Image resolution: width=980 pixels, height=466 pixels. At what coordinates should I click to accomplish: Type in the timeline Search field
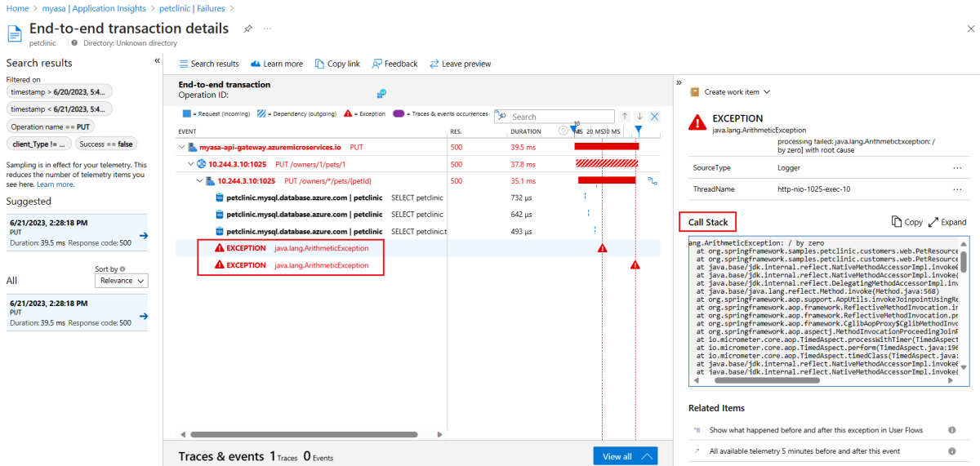560,117
